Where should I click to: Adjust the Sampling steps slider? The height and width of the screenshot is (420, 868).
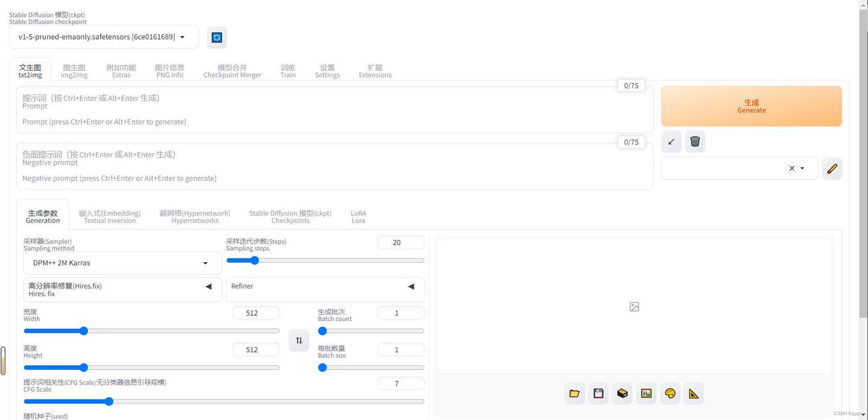pyautogui.click(x=325, y=260)
